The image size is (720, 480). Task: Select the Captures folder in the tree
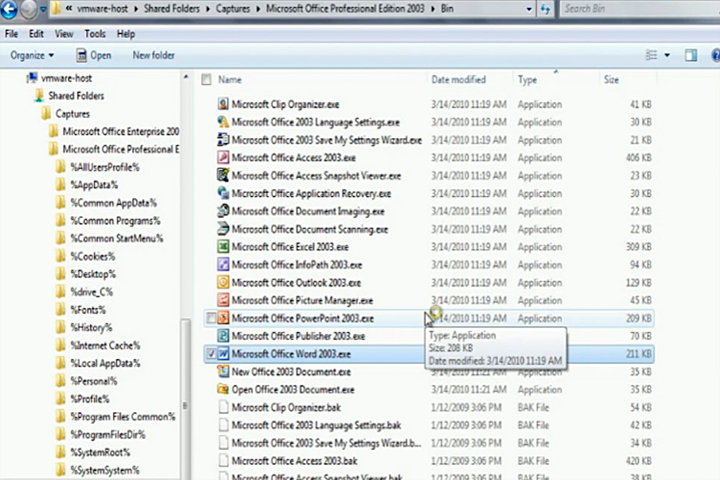[72, 113]
